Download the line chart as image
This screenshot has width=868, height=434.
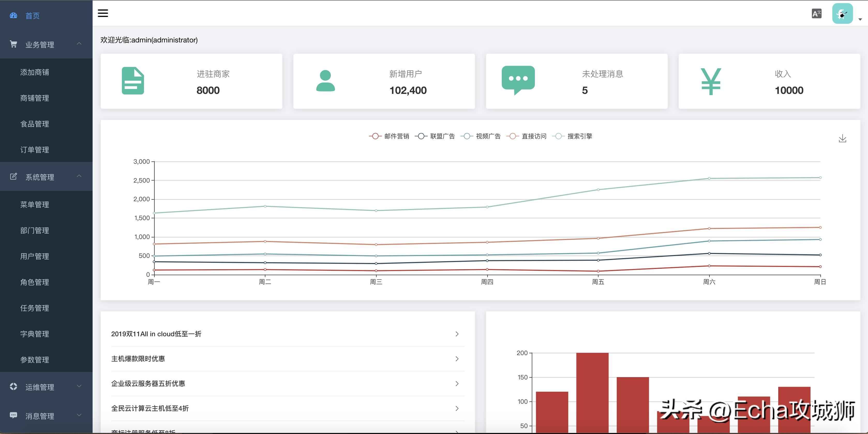[842, 138]
